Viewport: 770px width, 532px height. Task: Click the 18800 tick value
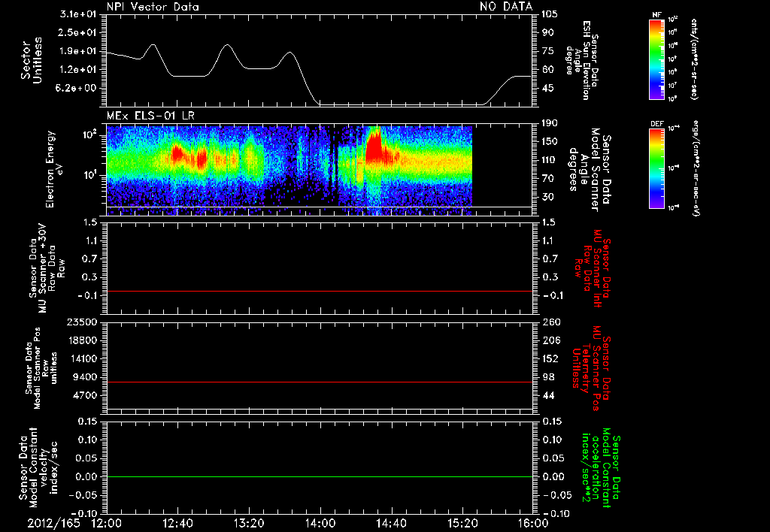84,340
